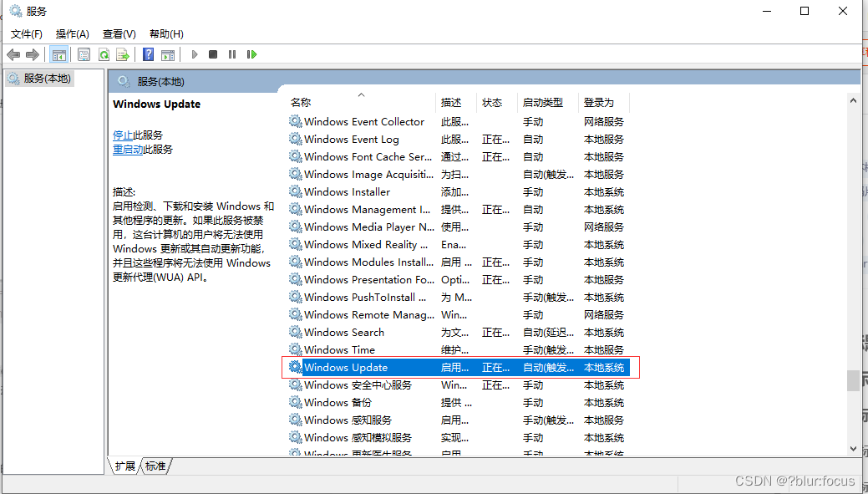Click the Start Service play icon

click(x=195, y=54)
